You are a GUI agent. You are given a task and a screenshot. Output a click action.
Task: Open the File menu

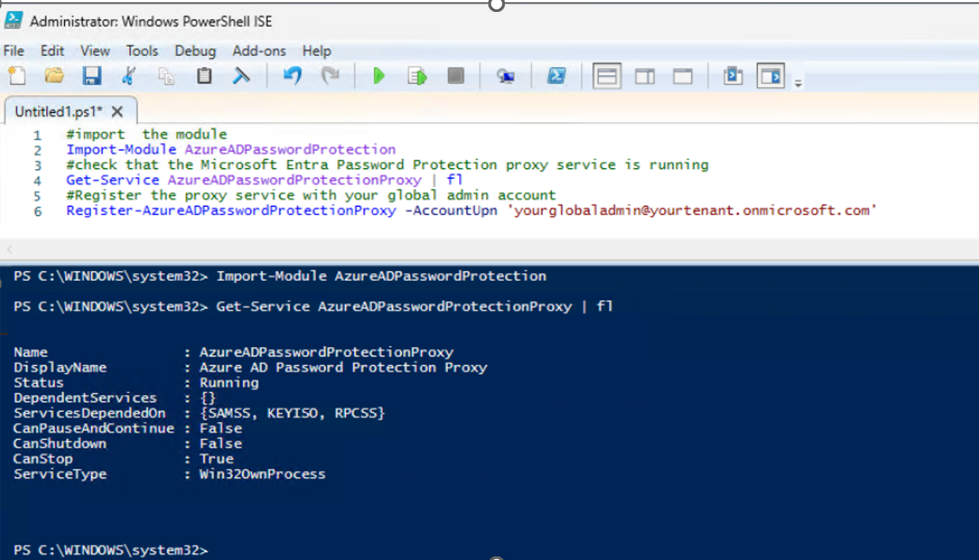[14, 51]
